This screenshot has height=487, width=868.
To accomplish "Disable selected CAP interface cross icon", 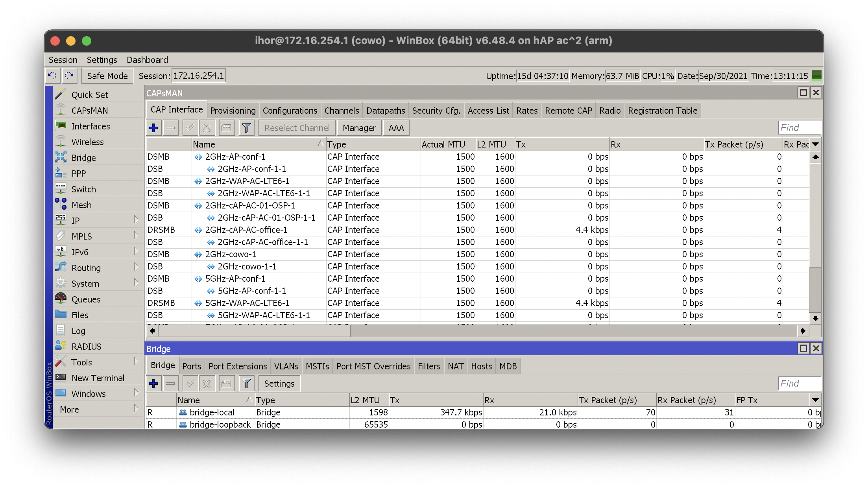I will (x=207, y=128).
